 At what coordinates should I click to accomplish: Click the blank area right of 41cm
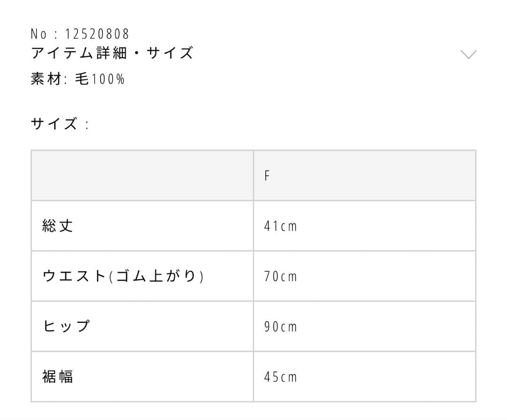[x=385, y=226]
